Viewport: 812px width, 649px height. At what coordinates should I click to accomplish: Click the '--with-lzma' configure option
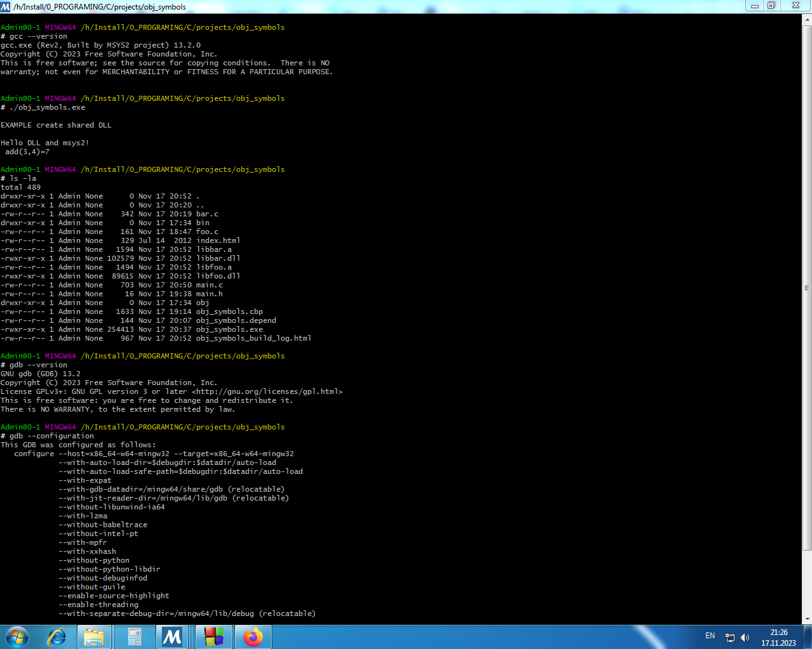[x=83, y=516]
